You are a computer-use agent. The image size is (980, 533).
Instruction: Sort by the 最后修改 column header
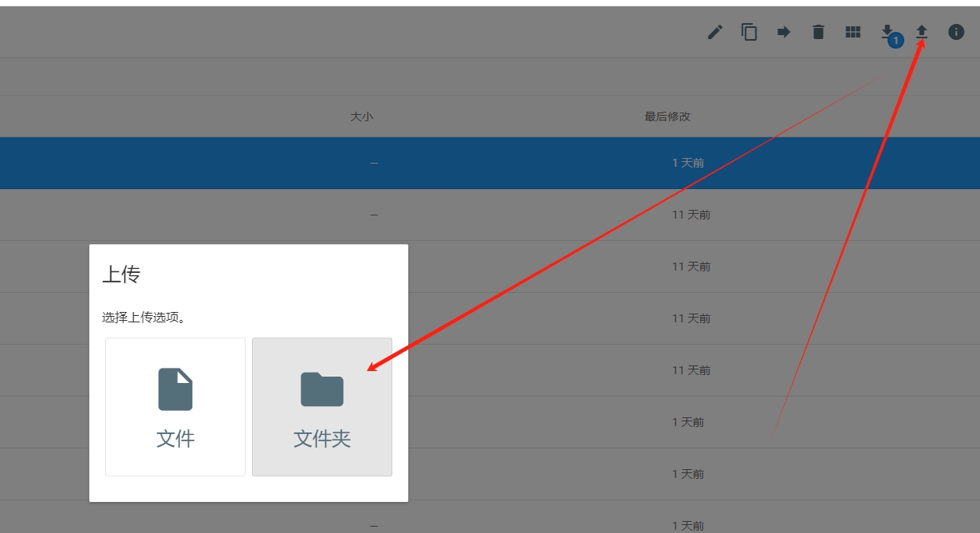pos(667,116)
